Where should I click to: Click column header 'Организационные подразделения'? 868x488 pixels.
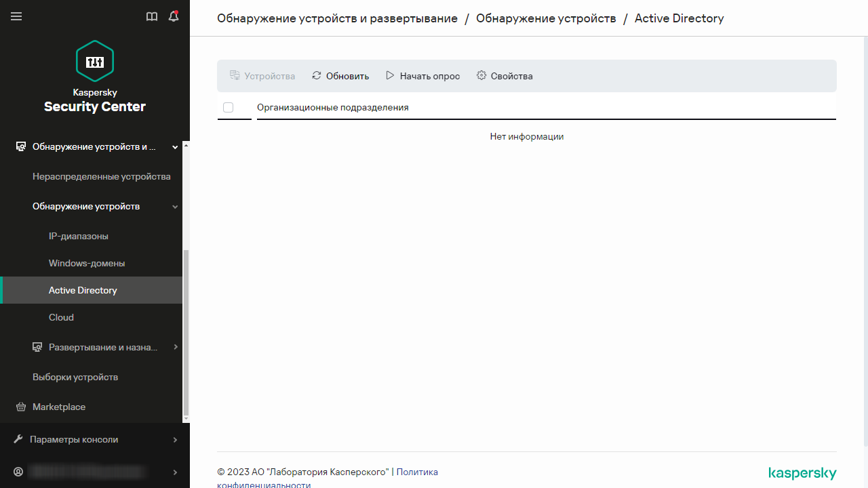point(333,107)
